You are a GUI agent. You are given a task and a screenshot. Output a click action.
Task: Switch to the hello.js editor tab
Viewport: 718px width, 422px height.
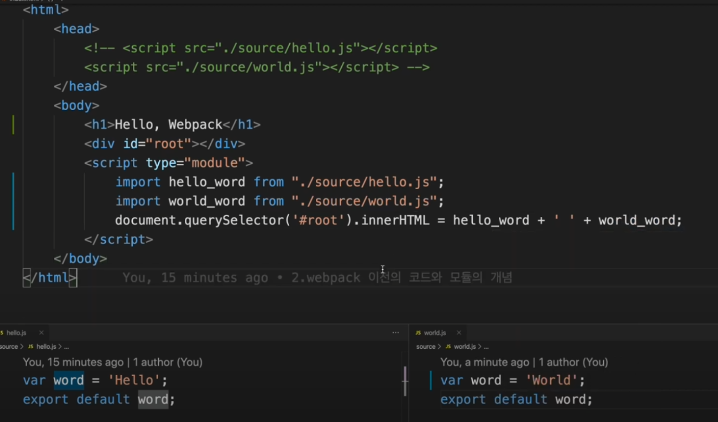[x=16, y=333]
